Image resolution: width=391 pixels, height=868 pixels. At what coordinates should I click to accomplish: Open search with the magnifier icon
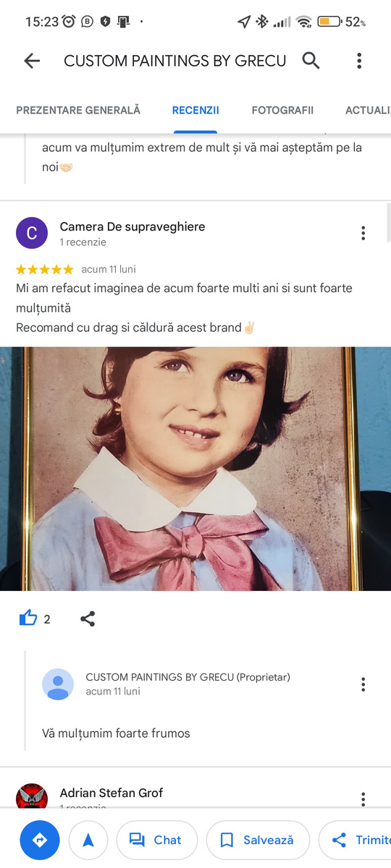pyautogui.click(x=311, y=61)
